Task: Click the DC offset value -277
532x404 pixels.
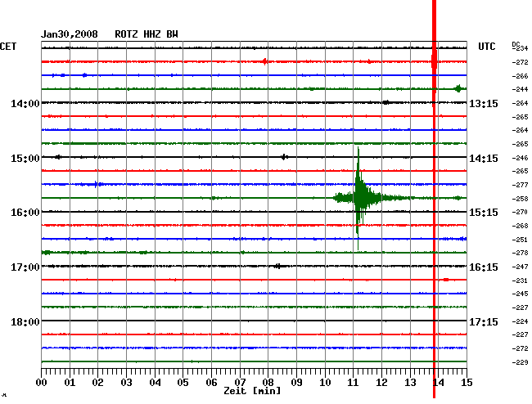Action: coord(520,185)
